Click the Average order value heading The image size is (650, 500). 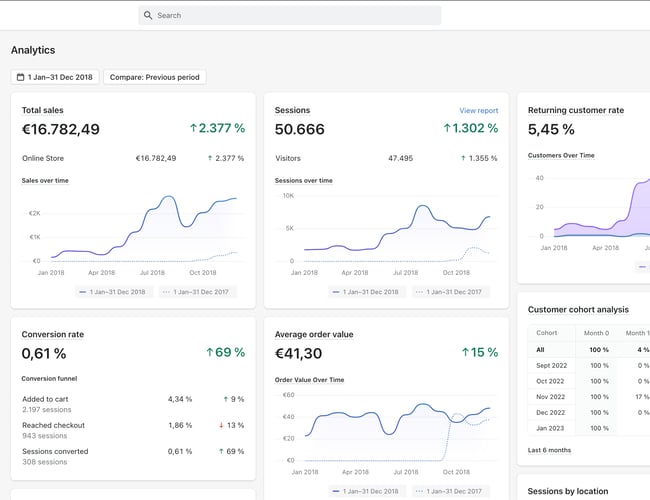313,334
